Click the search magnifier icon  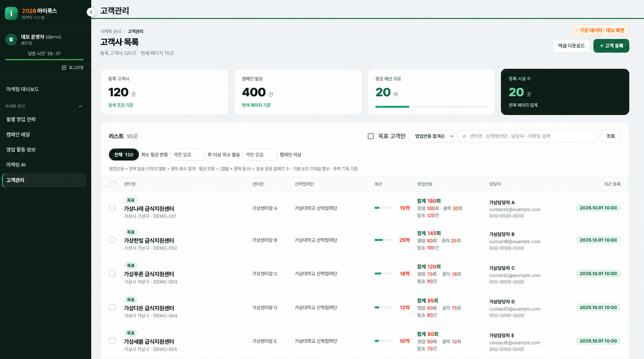click(x=464, y=136)
